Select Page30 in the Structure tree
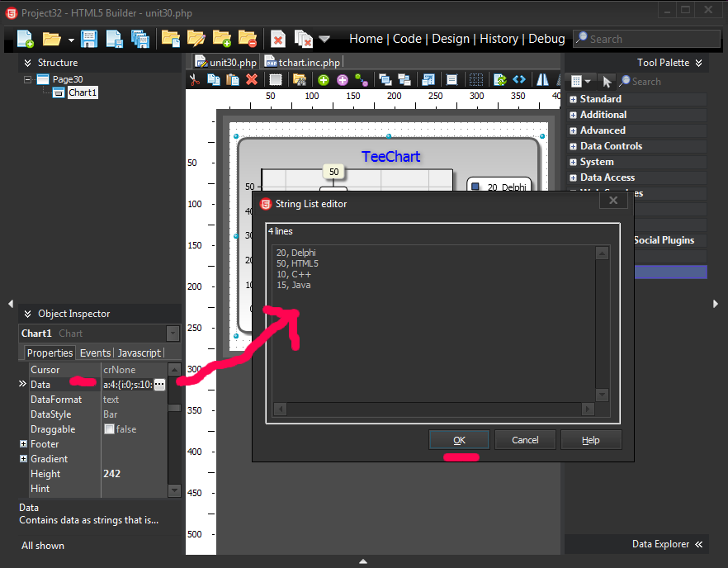 tap(68, 79)
